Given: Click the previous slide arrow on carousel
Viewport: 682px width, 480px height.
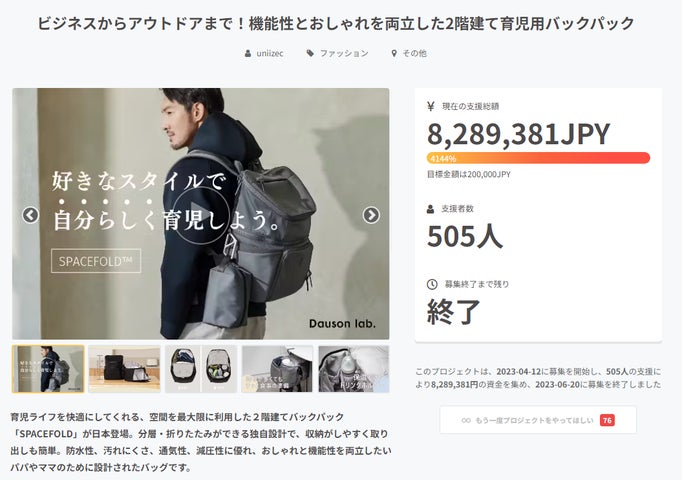Looking at the screenshot, I should pos(31,215).
